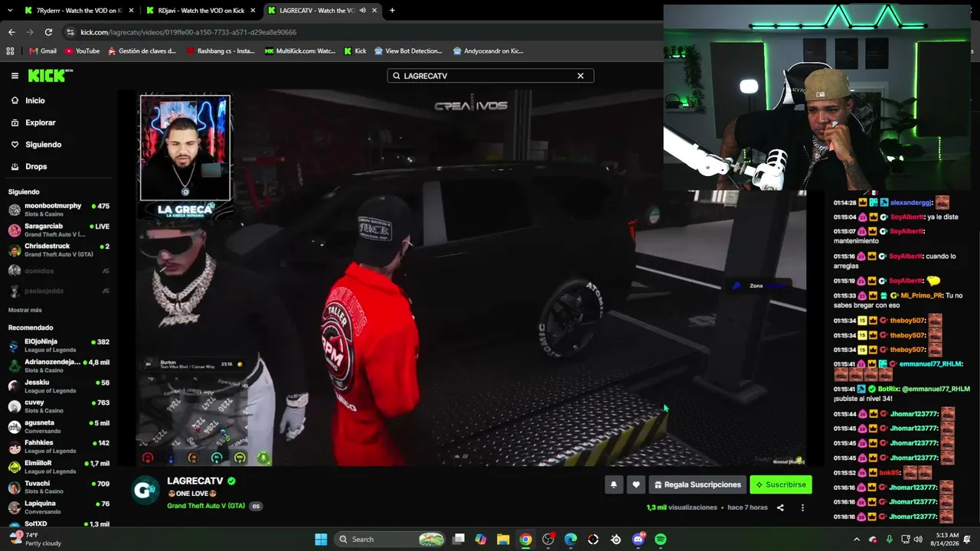Open ElOjoNinja recommended channel
Screen dimensions: 980x551
(x=59, y=346)
